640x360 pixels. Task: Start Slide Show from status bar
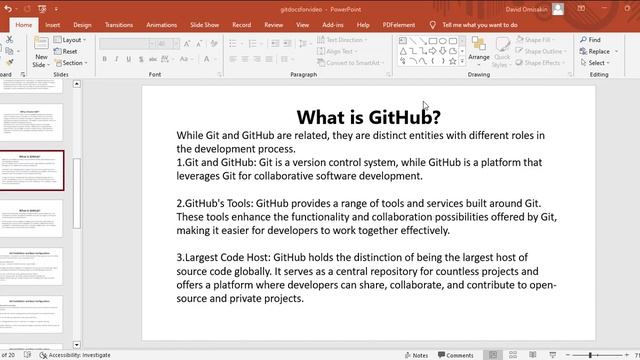click(553, 355)
